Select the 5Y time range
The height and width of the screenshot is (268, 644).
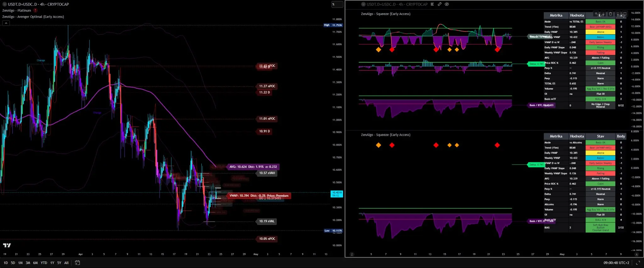tap(59, 263)
